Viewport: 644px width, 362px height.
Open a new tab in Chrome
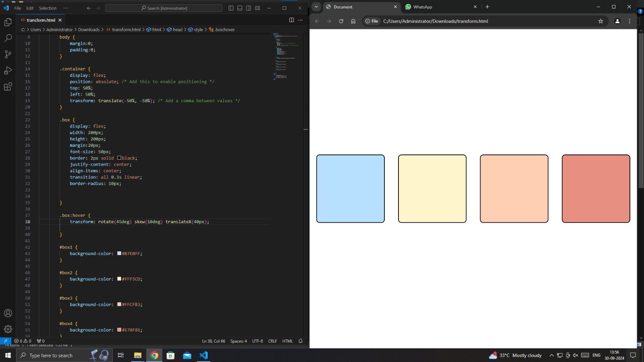(x=487, y=7)
